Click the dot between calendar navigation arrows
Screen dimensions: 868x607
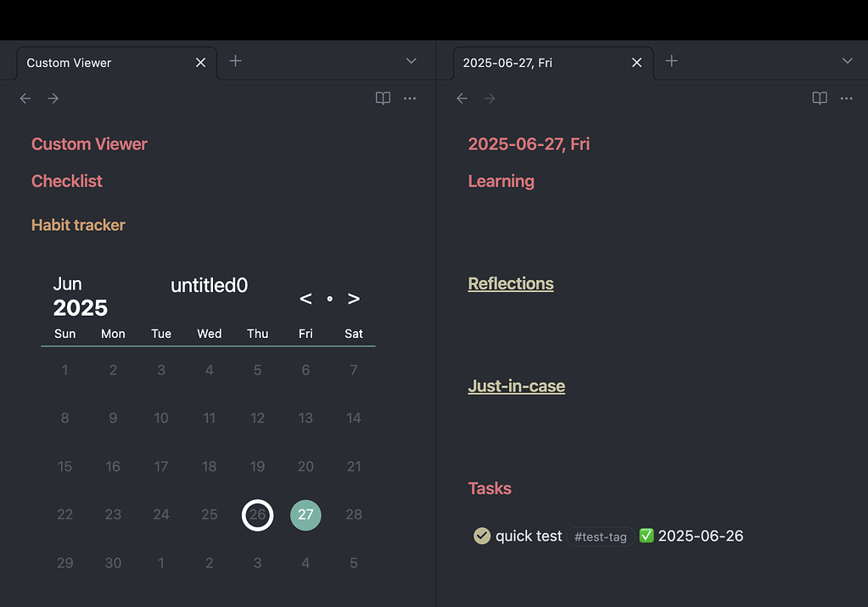coord(329,298)
